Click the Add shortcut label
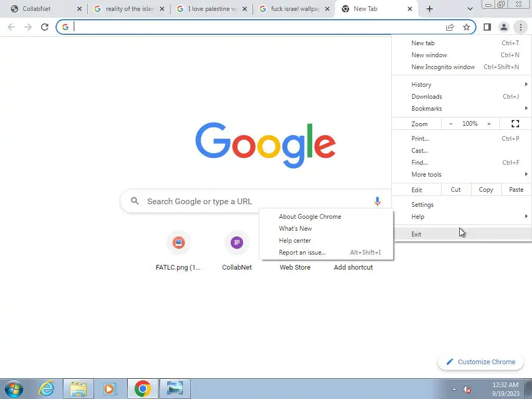This screenshot has width=532, height=399. (353, 268)
